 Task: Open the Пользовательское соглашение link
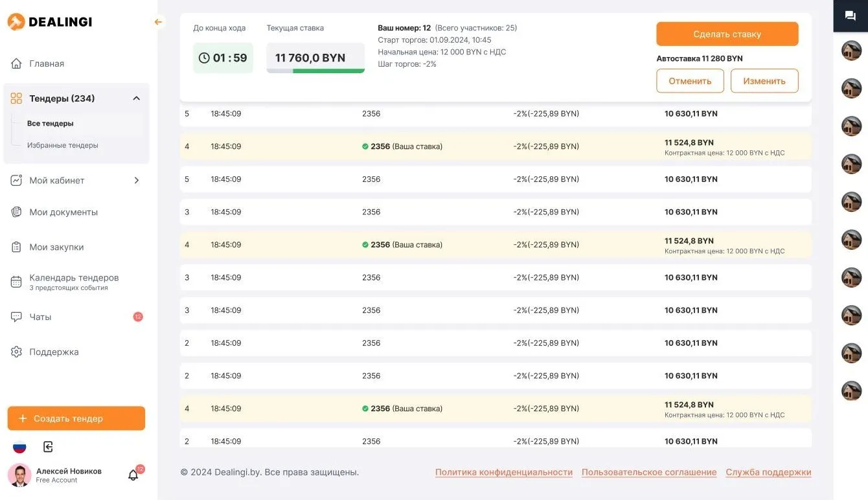(x=649, y=472)
